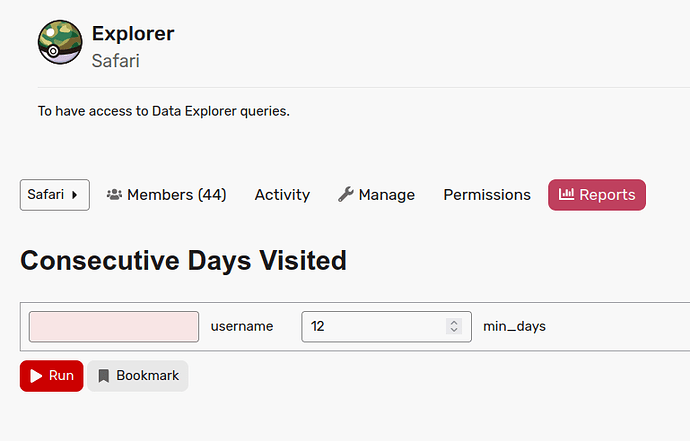
Task: Run the Consecutive Days Visited query
Action: point(51,376)
